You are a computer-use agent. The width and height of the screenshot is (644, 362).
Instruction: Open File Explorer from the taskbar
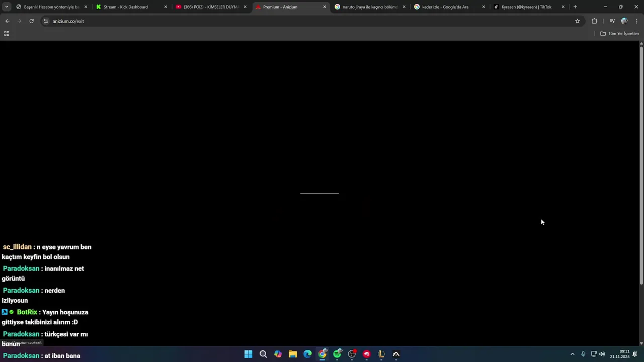[x=292, y=354]
